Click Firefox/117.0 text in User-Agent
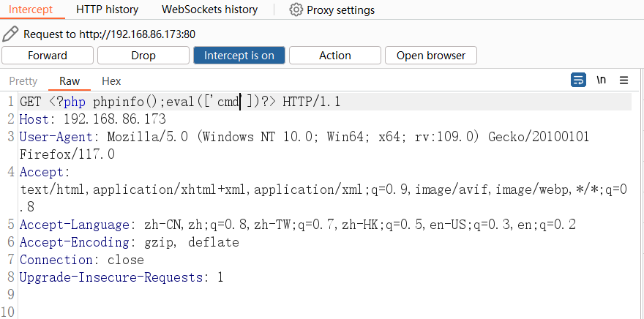The width and height of the screenshot is (644, 319). click(67, 154)
